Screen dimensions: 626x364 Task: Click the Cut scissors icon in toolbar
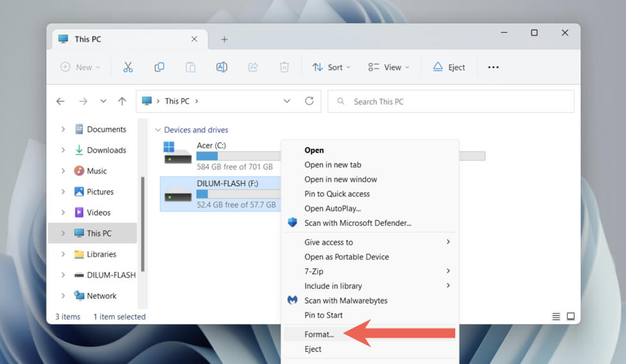[x=128, y=67]
